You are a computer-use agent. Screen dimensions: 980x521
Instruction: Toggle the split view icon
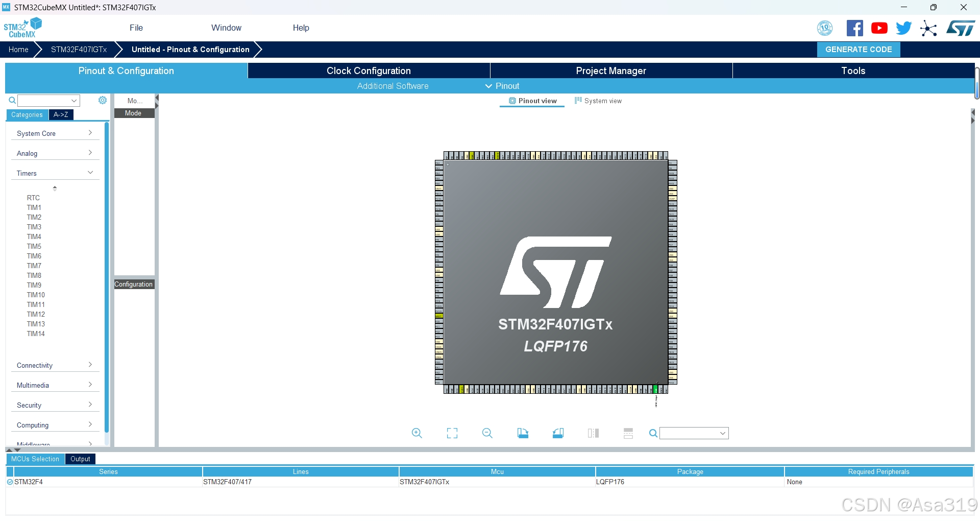[593, 433]
